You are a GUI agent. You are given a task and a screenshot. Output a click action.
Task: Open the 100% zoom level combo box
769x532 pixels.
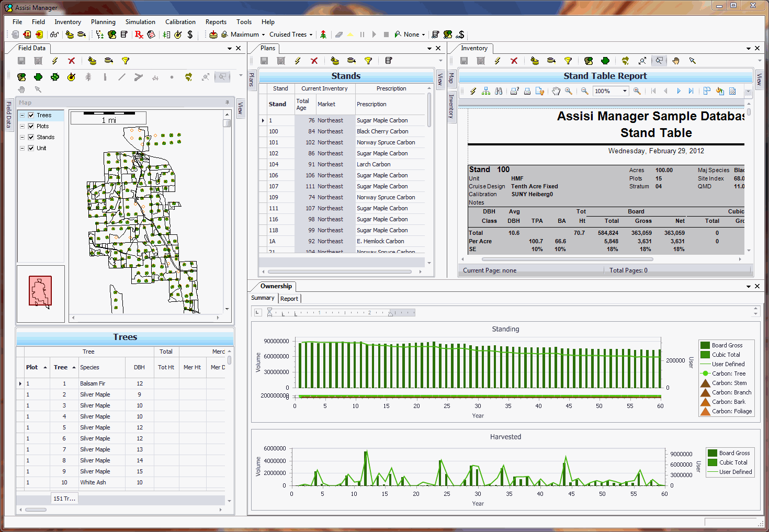pos(610,91)
